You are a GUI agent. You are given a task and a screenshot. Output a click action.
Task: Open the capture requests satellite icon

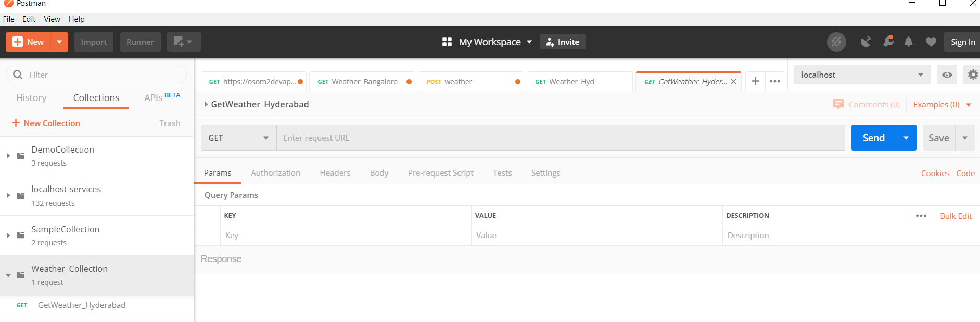pos(866,42)
